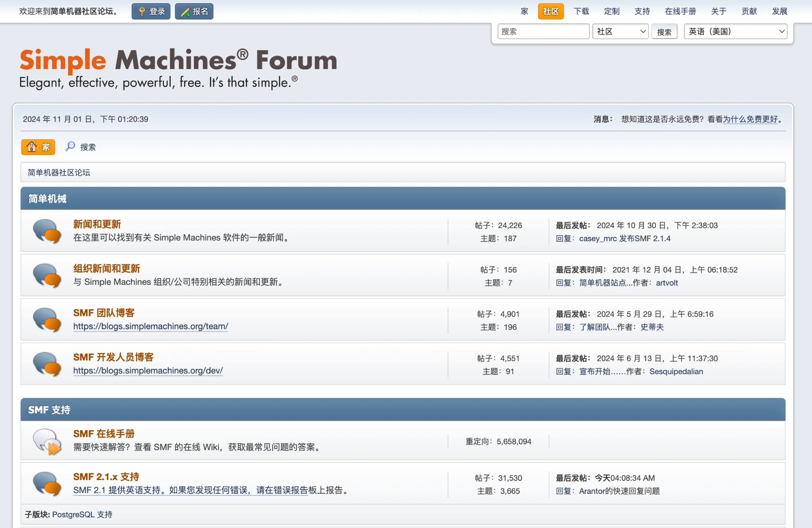
Task: Open the 社区 search scope dropdown
Action: click(x=620, y=31)
